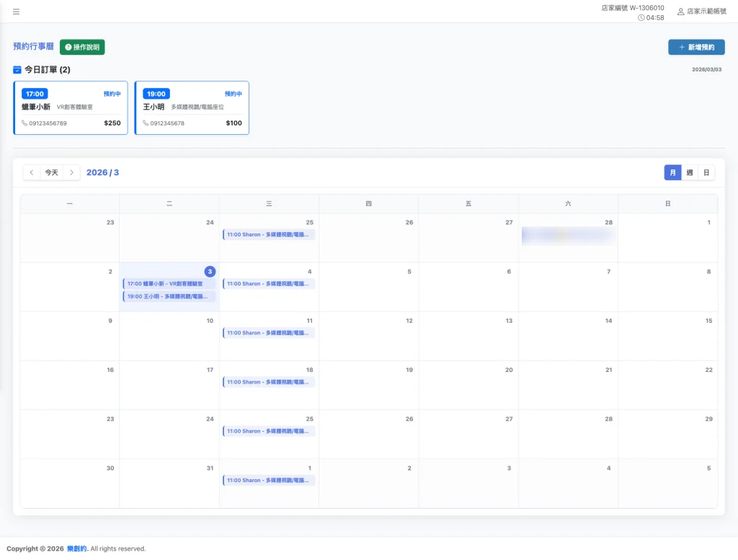Screen dimensions: 738x560
Task: Click the calendar icon beside 今日訂單
Action: 17,70
